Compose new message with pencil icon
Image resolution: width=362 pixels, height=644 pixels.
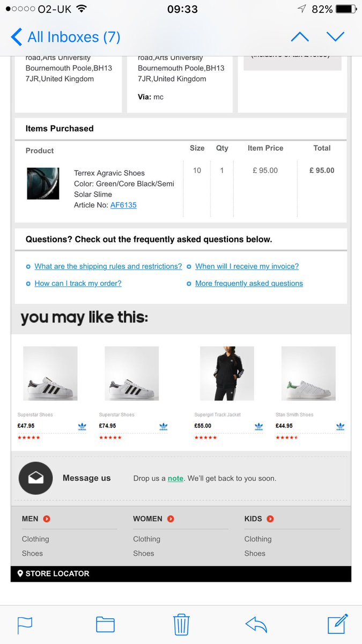[338, 624]
